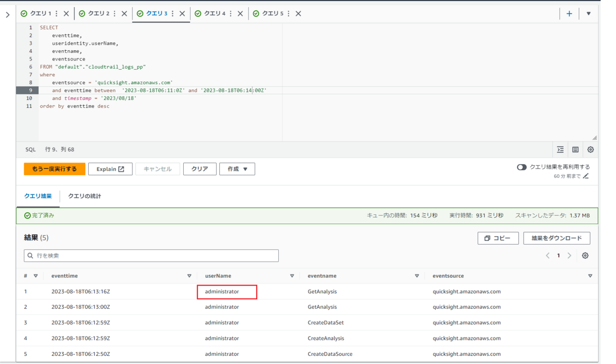The width and height of the screenshot is (616, 364).
Task: Edit the reuse time pencil icon
Action: (x=586, y=176)
